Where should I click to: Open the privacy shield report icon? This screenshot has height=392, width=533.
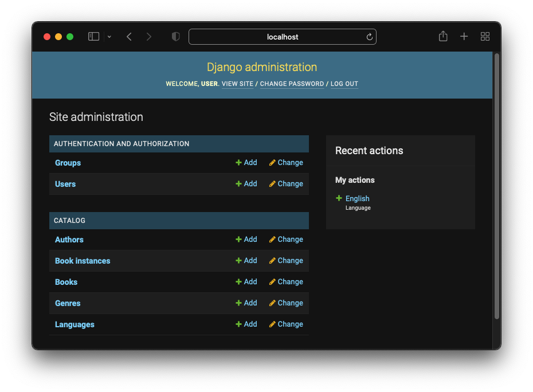[175, 36]
